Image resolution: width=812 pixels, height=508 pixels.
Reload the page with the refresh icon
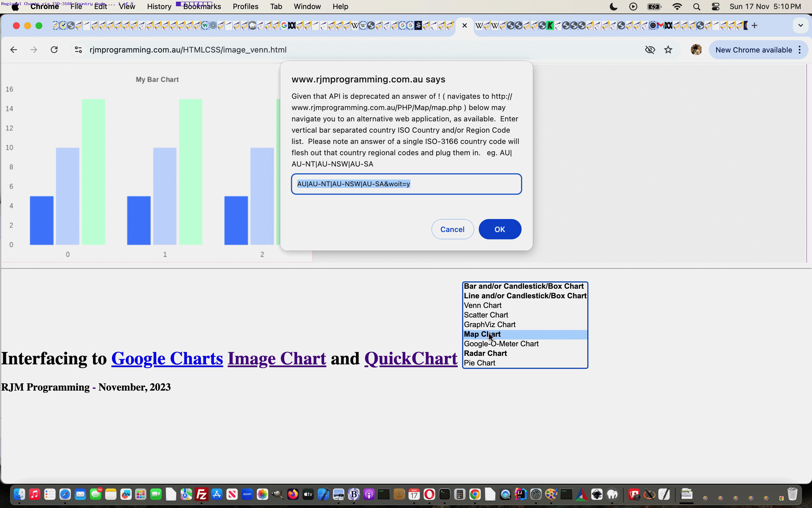click(x=54, y=50)
